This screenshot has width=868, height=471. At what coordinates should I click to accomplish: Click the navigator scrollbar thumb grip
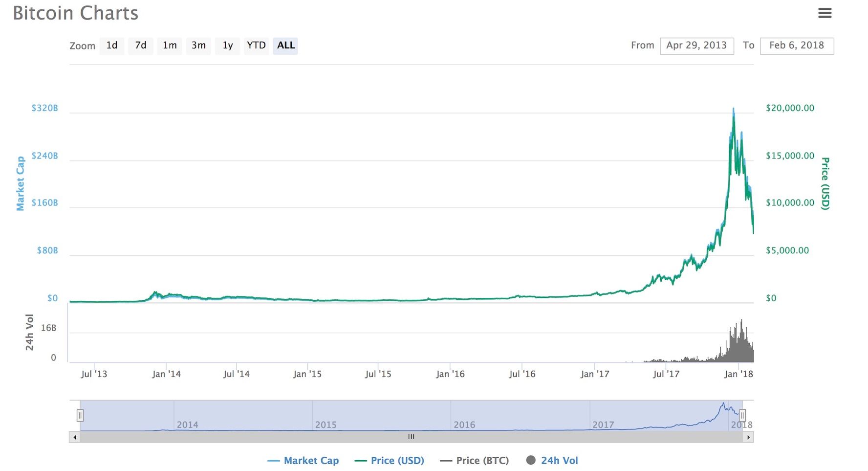point(411,437)
